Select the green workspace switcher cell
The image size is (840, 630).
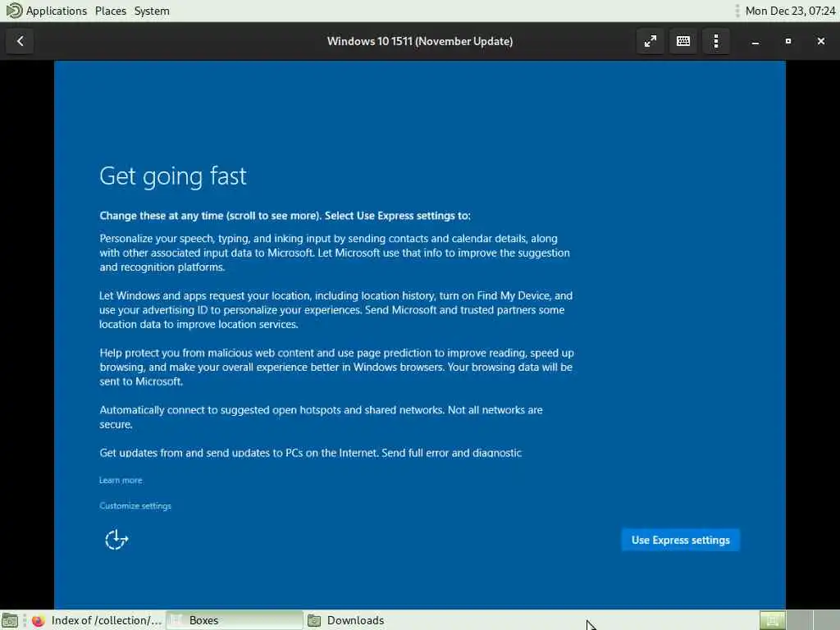click(x=772, y=620)
